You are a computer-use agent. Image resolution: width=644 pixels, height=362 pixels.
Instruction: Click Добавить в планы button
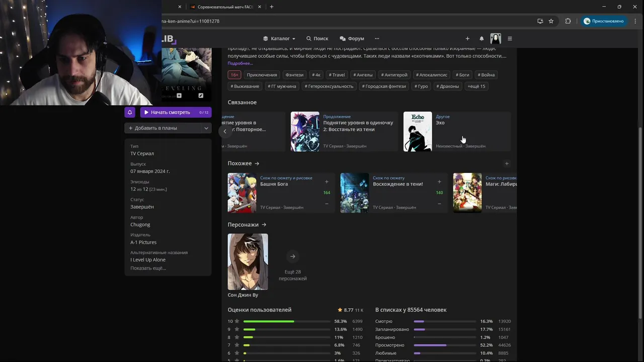coord(162,128)
